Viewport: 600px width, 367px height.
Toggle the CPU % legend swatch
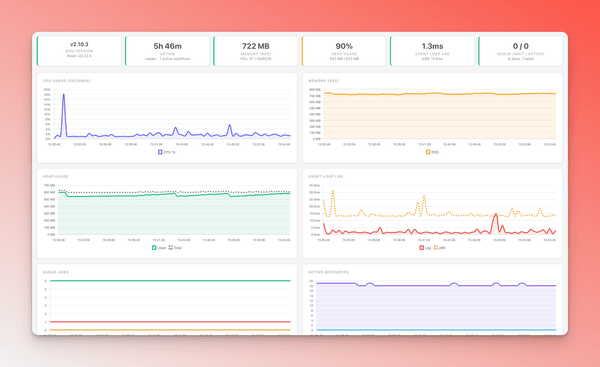tap(160, 152)
